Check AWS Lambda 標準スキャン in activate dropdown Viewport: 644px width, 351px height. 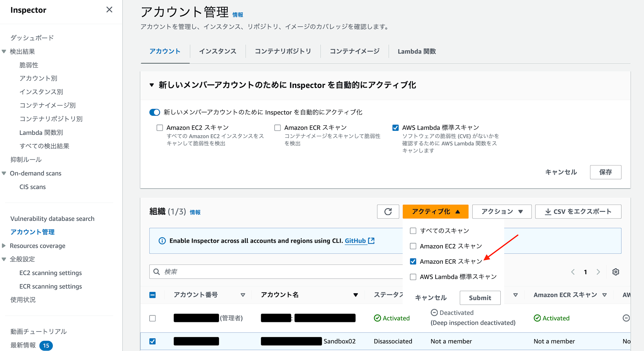click(x=413, y=277)
